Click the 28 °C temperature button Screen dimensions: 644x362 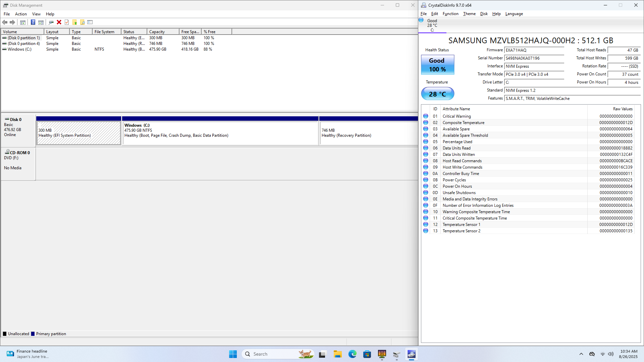point(437,94)
